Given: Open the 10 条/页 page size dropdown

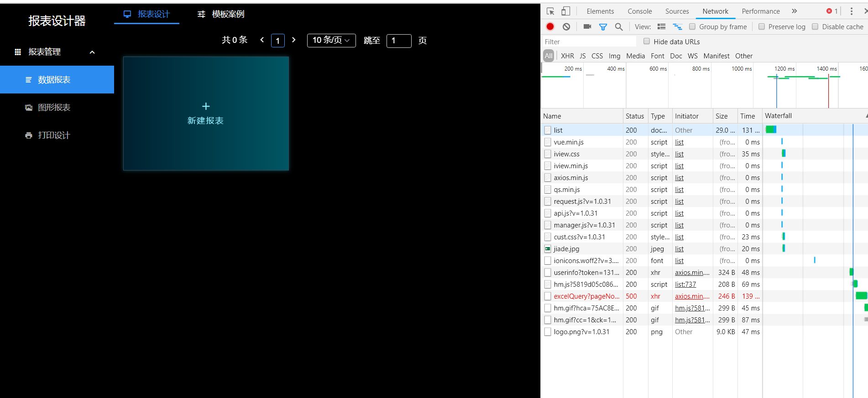Looking at the screenshot, I should 331,41.
